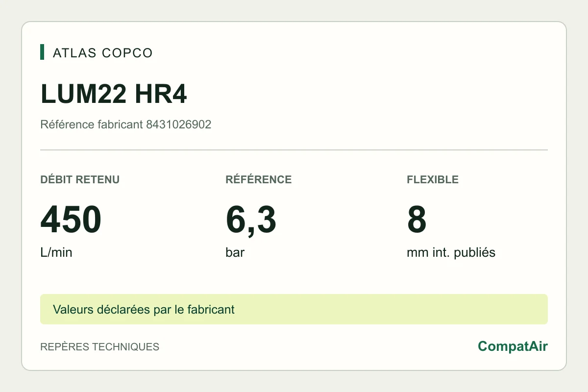Select the 450 flow value
The image size is (588, 392).
pyautogui.click(x=71, y=220)
